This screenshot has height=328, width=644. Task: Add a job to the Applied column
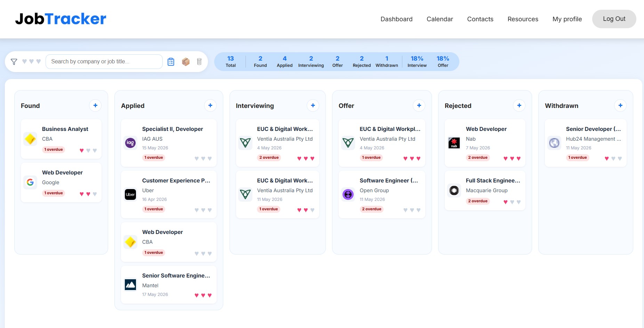[x=210, y=106]
